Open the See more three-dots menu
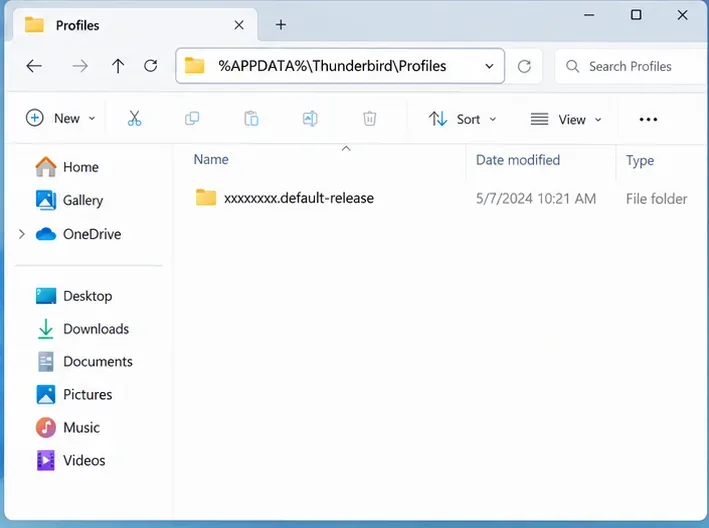Image resolution: width=709 pixels, height=528 pixels. [x=648, y=119]
